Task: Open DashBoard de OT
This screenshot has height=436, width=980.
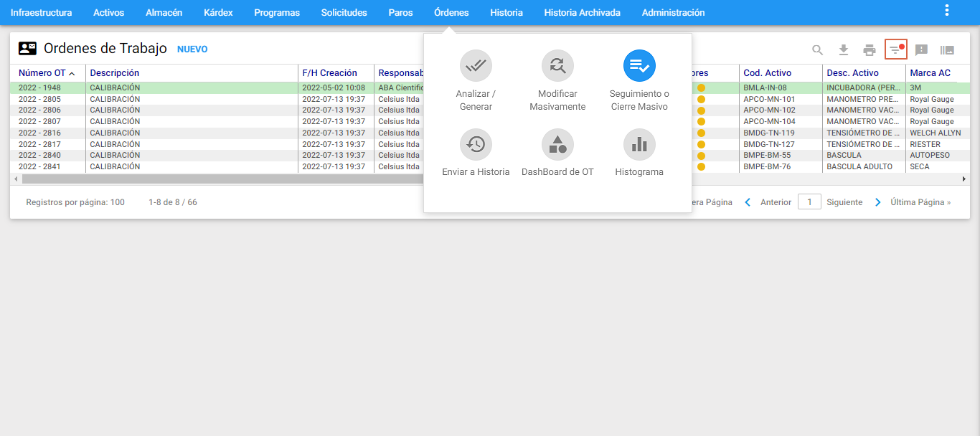Action: coord(557,144)
